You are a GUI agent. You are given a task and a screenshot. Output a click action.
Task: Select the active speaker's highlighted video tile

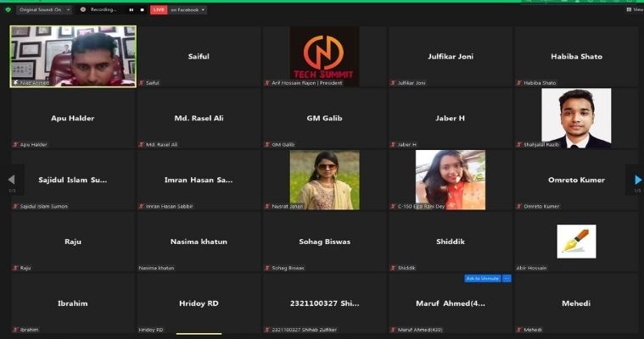pyautogui.click(x=72, y=56)
